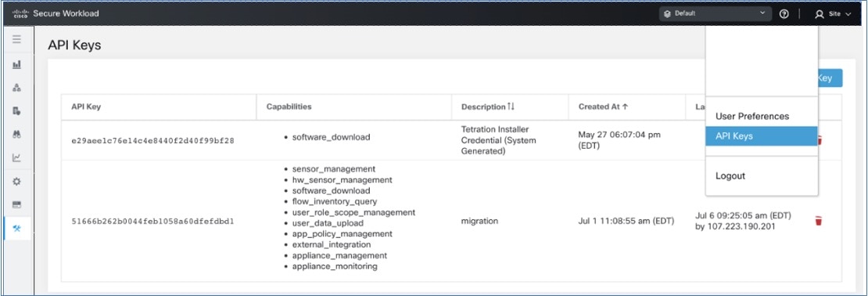Open the wrench tools icon in sidebar
This screenshot has width=868, height=296.
(16, 229)
